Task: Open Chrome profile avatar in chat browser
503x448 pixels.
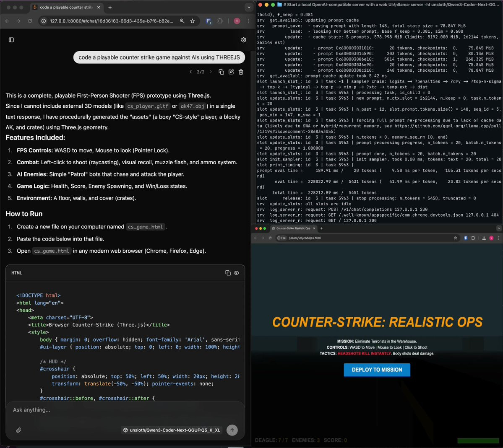Action: coord(237,21)
